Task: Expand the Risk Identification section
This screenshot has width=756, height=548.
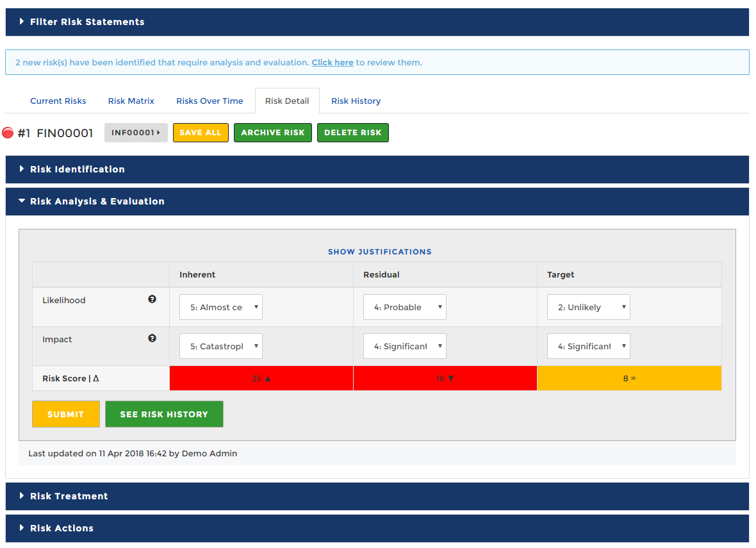Action: pos(77,169)
